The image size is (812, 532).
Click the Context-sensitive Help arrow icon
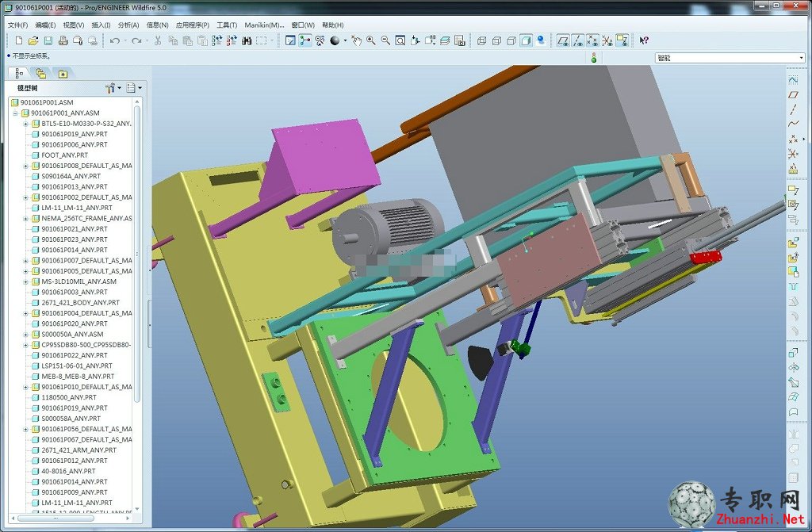644,40
